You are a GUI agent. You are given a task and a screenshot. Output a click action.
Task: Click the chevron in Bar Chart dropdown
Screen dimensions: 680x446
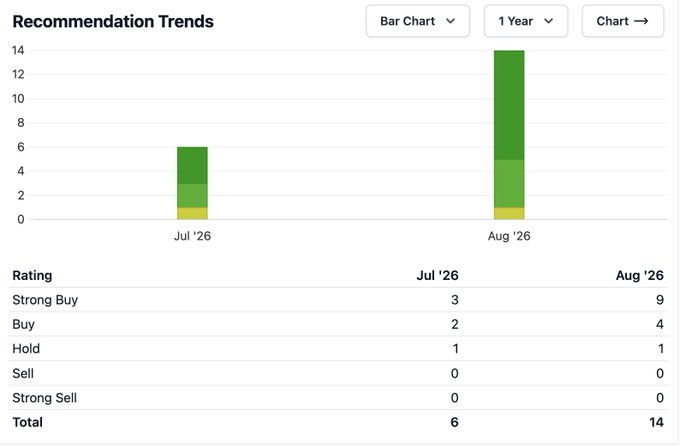[451, 21]
